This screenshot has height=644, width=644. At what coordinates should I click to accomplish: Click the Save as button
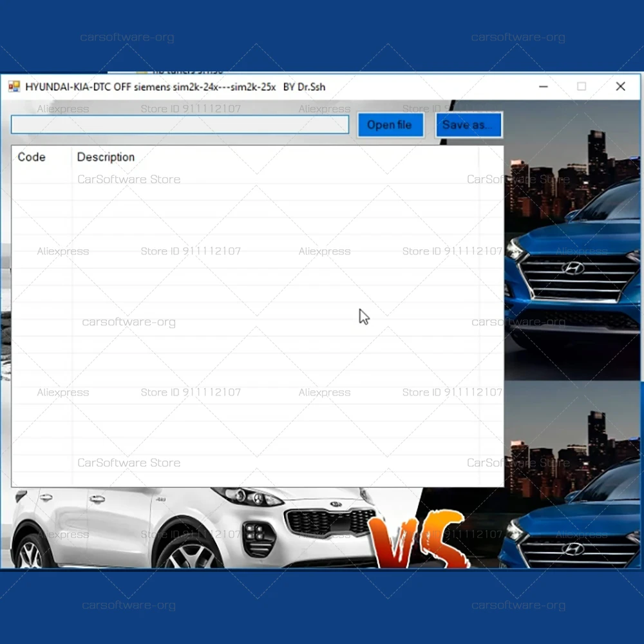point(469,125)
